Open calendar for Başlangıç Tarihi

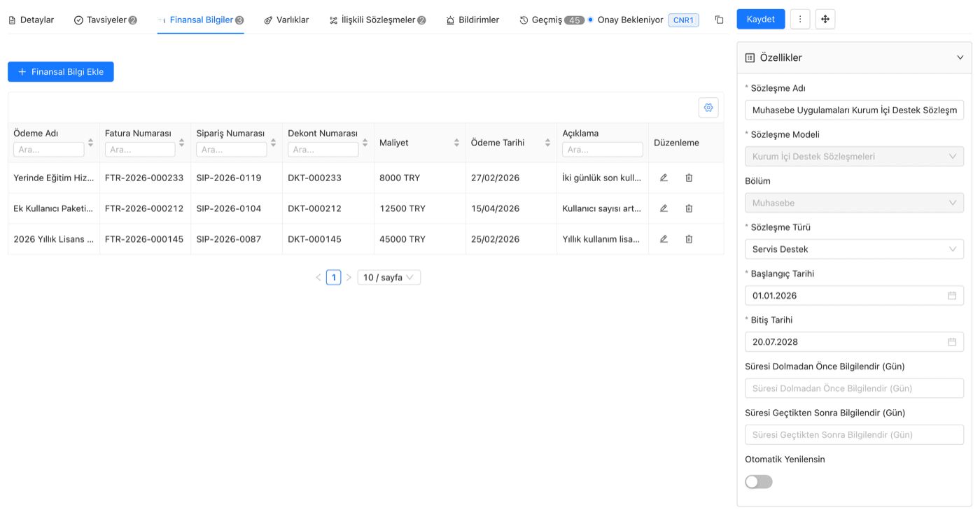point(952,296)
